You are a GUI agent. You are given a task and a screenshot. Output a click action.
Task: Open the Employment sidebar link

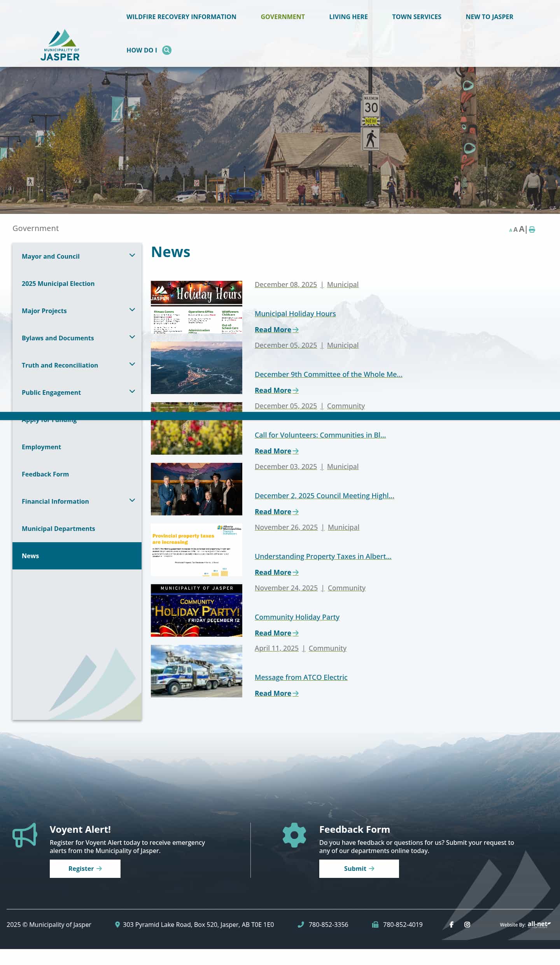click(x=42, y=447)
